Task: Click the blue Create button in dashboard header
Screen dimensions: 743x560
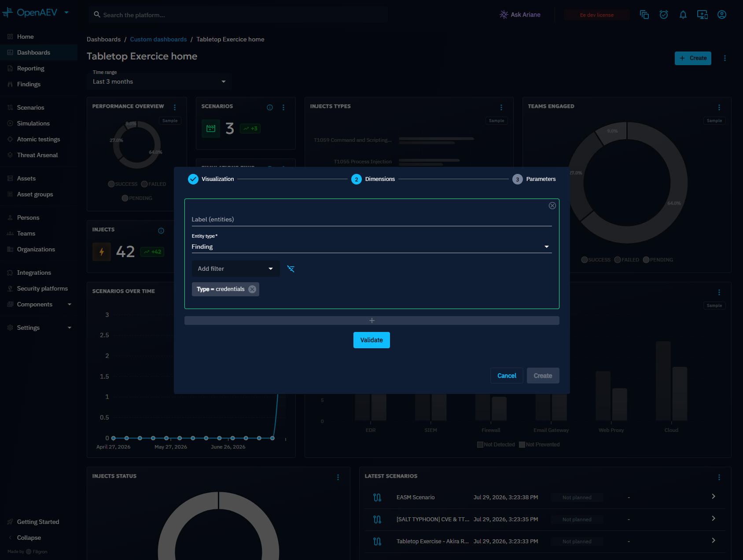Action: 693,58
